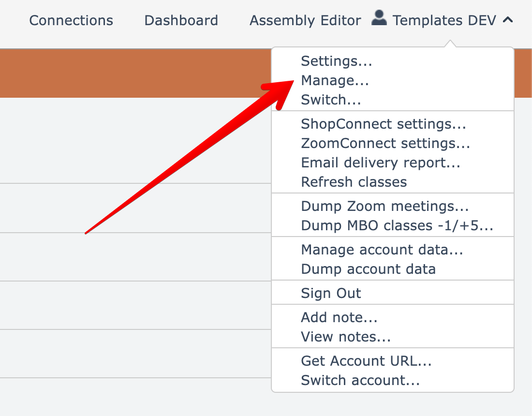Open the Assembly Editor
The image size is (532, 416).
[305, 21]
